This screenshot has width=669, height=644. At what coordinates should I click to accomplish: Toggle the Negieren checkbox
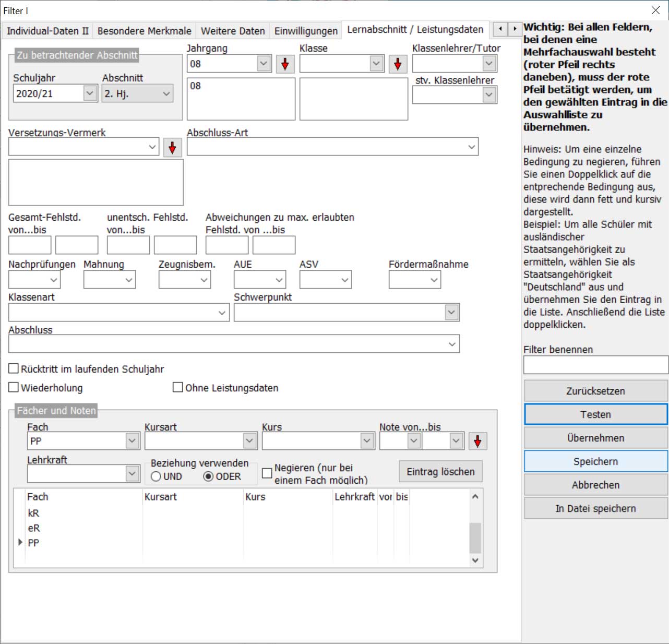click(267, 473)
